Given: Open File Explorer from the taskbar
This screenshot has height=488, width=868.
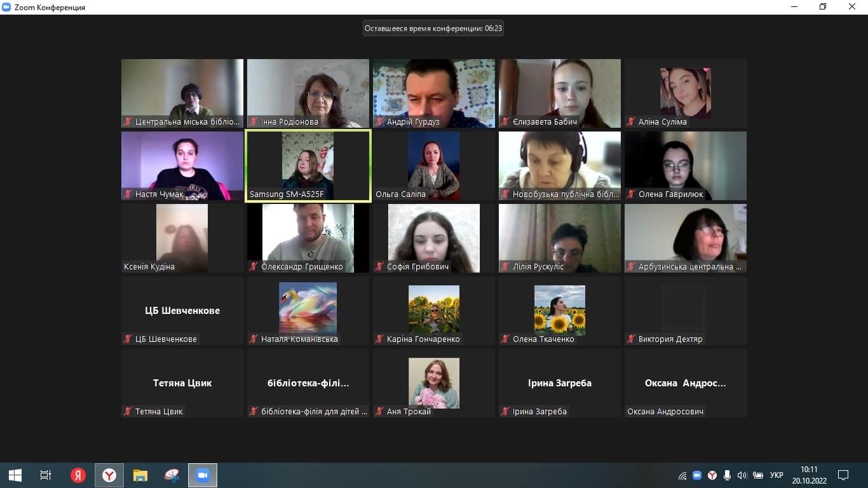Looking at the screenshot, I should (x=140, y=475).
